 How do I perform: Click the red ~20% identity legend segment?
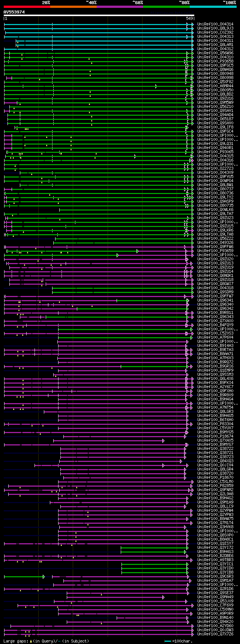pos(27,7)
